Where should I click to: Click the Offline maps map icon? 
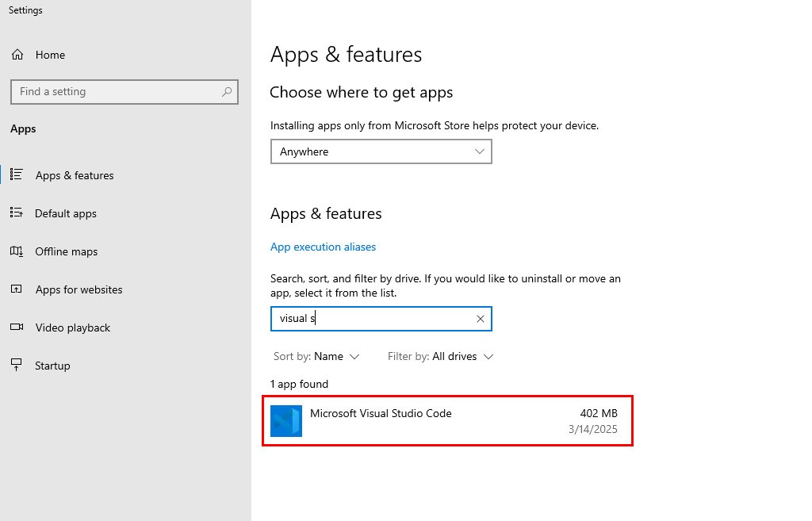coord(17,251)
